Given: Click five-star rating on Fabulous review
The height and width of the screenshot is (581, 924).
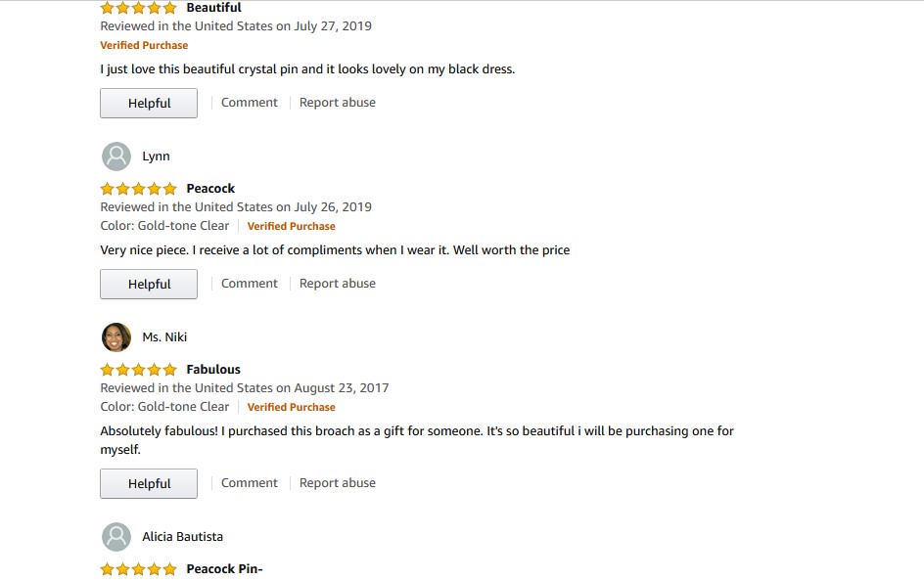Looking at the screenshot, I should point(139,370).
